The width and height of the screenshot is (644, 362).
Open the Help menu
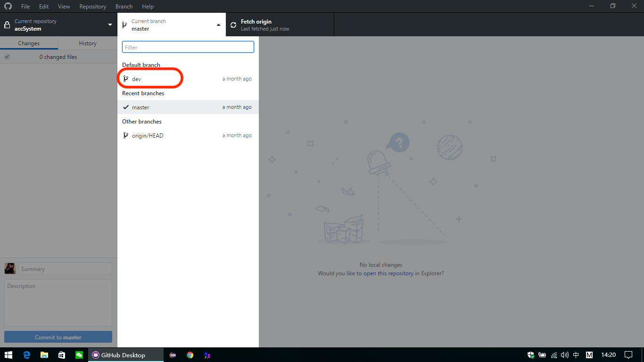coord(148,7)
